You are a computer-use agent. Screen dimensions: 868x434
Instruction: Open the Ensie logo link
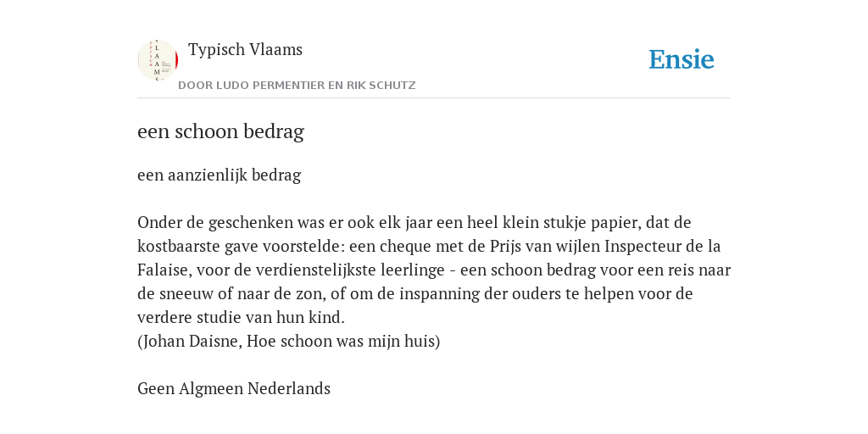point(682,59)
